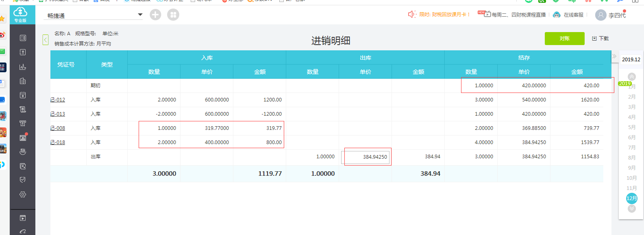Viewport: 644px width, 235px height.
Task: Open the chart report sidebar icon
Action: point(23,67)
